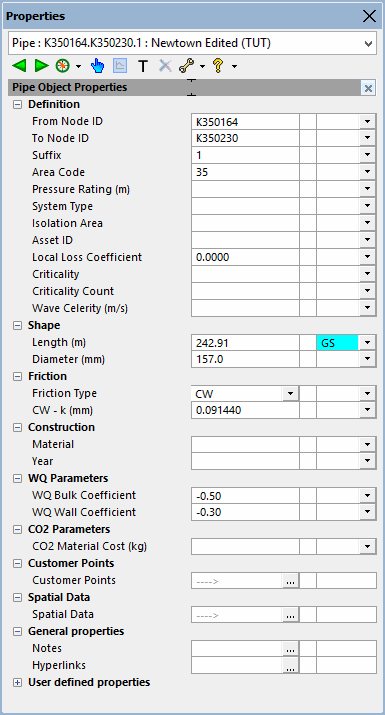Collapse the Construction section
This screenshot has width=385, height=715.
pyautogui.click(x=17, y=428)
